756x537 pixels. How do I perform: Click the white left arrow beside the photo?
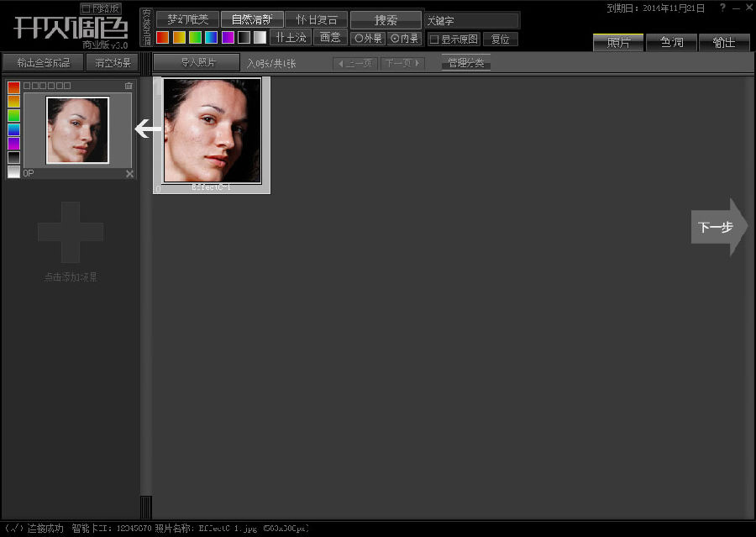pyautogui.click(x=148, y=129)
